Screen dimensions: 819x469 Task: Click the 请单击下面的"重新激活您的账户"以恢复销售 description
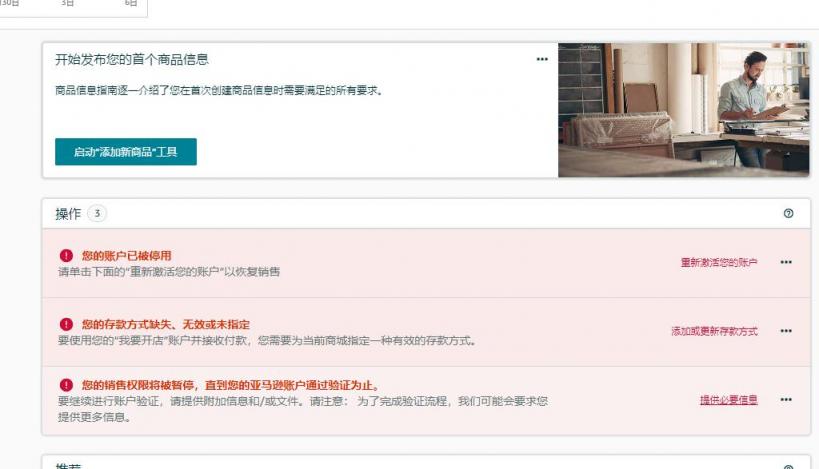pos(169,272)
